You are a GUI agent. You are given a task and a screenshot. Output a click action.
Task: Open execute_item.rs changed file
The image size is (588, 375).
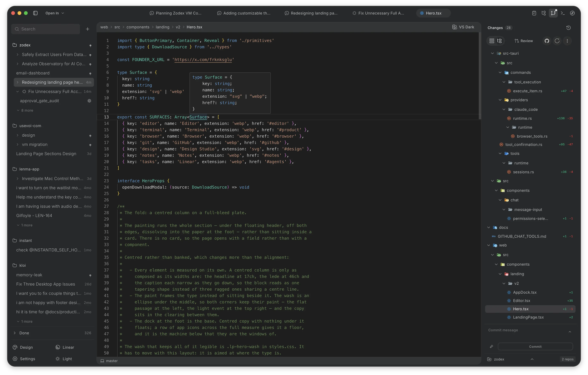coord(530,91)
